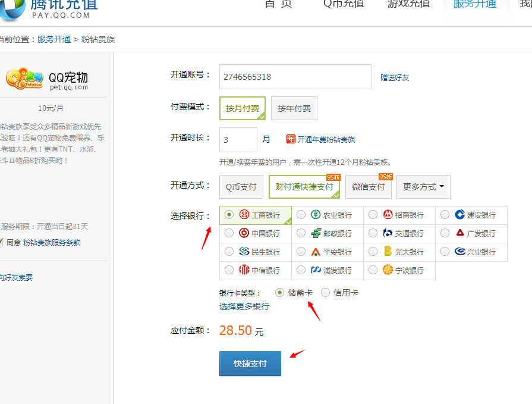Open the 开通年费粉钻贵族 link
Image resolution: width=532 pixels, height=404 pixels.
[326, 140]
